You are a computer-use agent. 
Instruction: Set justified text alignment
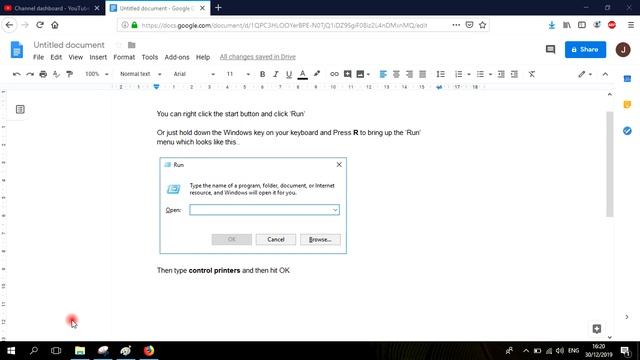coord(422,74)
